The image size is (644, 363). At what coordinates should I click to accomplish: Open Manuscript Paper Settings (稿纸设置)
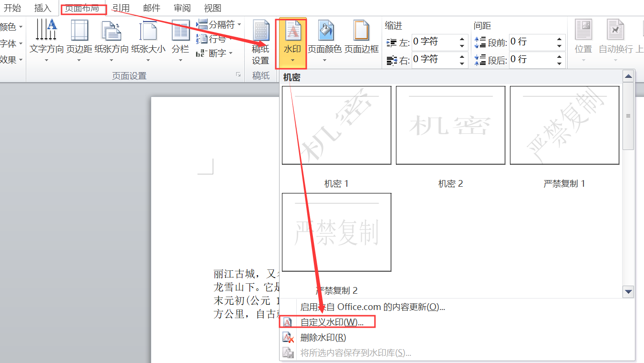coord(260,42)
